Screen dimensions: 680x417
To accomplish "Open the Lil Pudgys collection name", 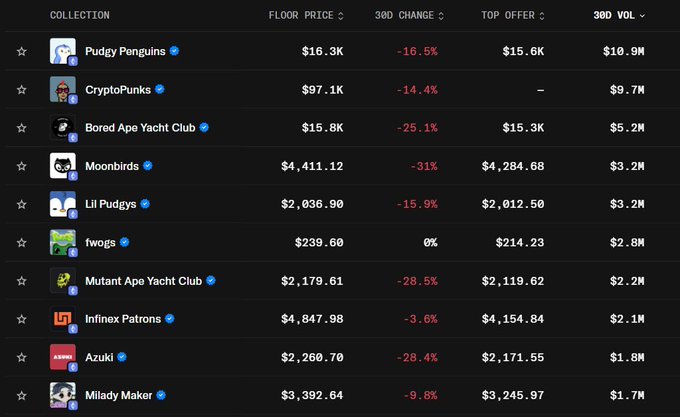I will click(110, 204).
